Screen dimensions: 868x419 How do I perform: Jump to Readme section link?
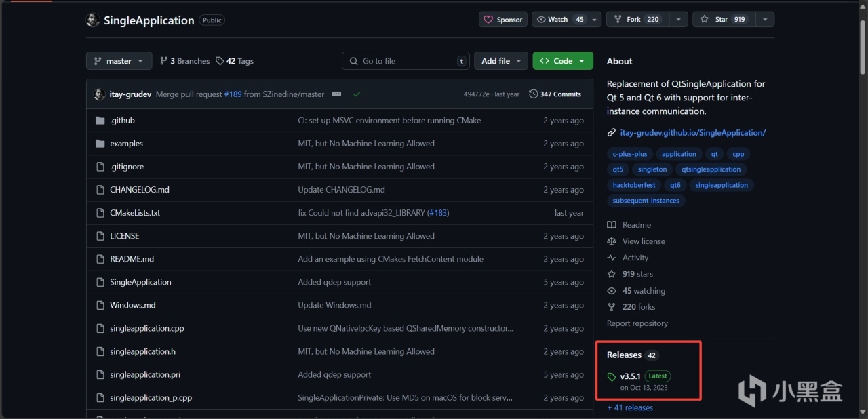pos(629,225)
